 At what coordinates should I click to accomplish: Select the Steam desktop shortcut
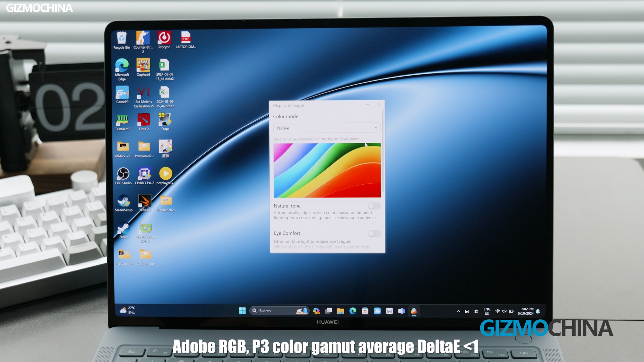click(124, 231)
